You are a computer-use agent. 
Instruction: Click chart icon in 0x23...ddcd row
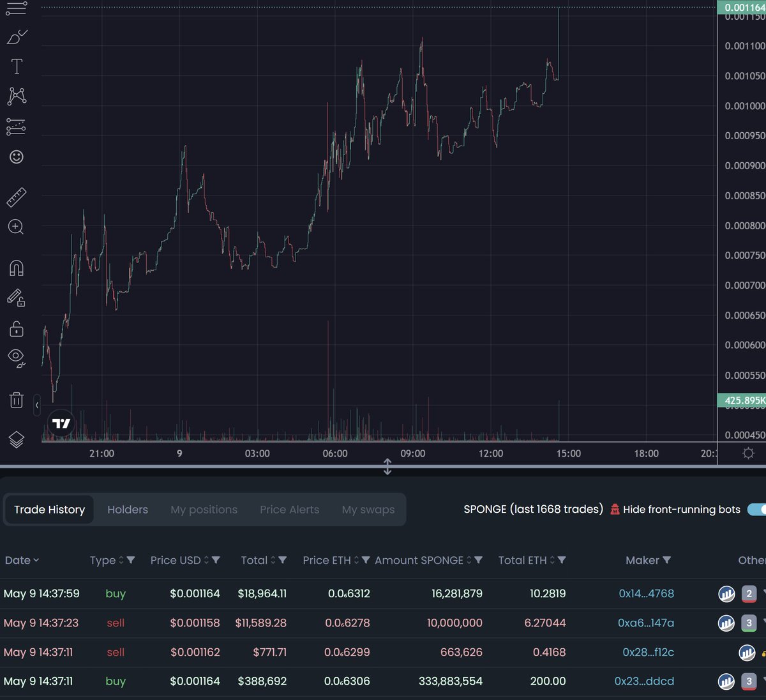pyautogui.click(x=726, y=681)
